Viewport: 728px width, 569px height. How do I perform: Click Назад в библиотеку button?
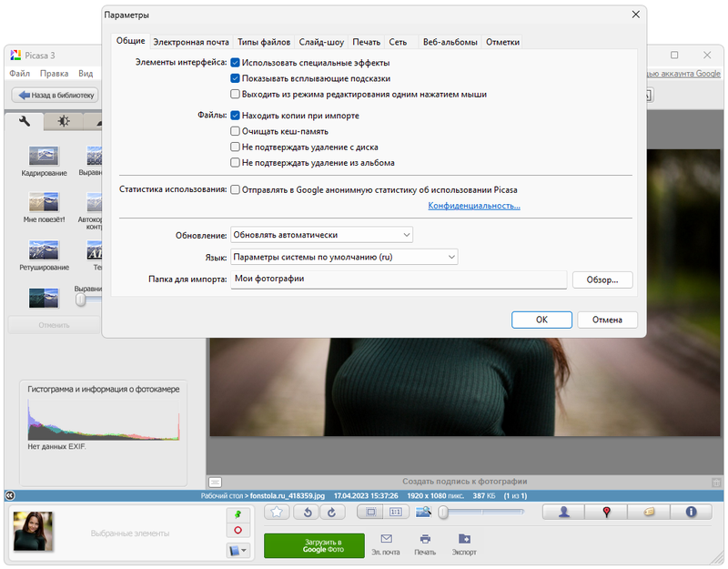56,96
